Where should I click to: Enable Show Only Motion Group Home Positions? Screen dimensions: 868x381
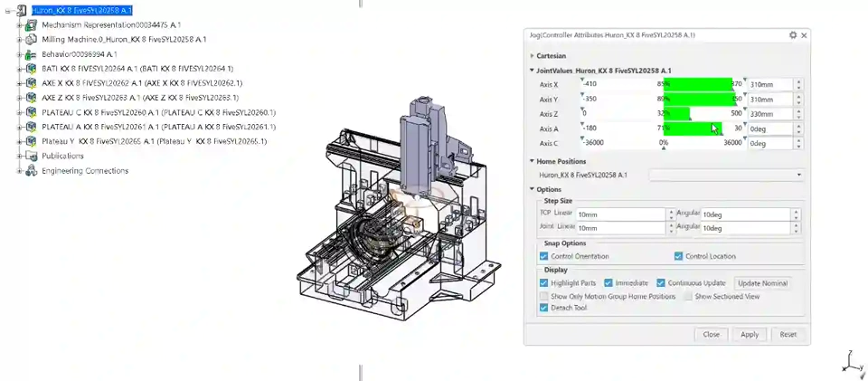coord(543,296)
